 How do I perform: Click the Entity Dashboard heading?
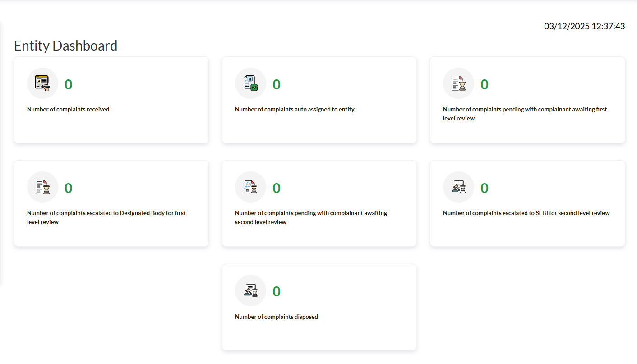pyautogui.click(x=66, y=46)
